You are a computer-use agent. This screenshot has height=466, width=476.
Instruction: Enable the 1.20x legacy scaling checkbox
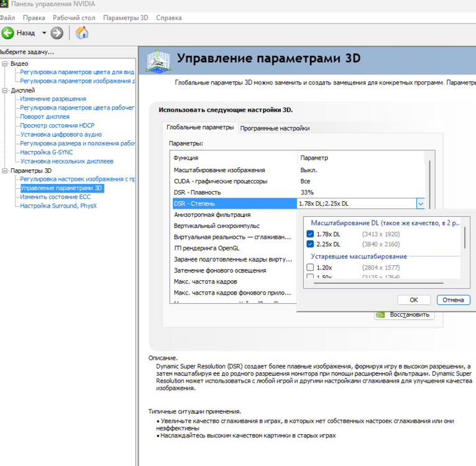click(x=310, y=267)
